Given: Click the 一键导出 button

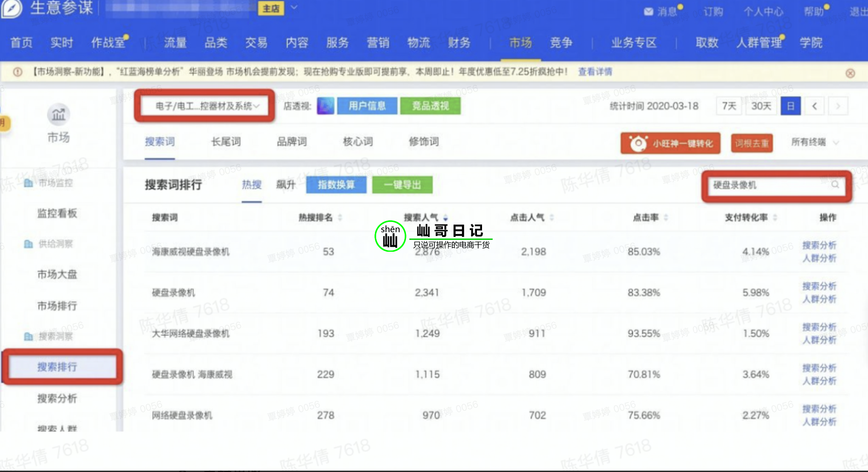Looking at the screenshot, I should click(402, 185).
